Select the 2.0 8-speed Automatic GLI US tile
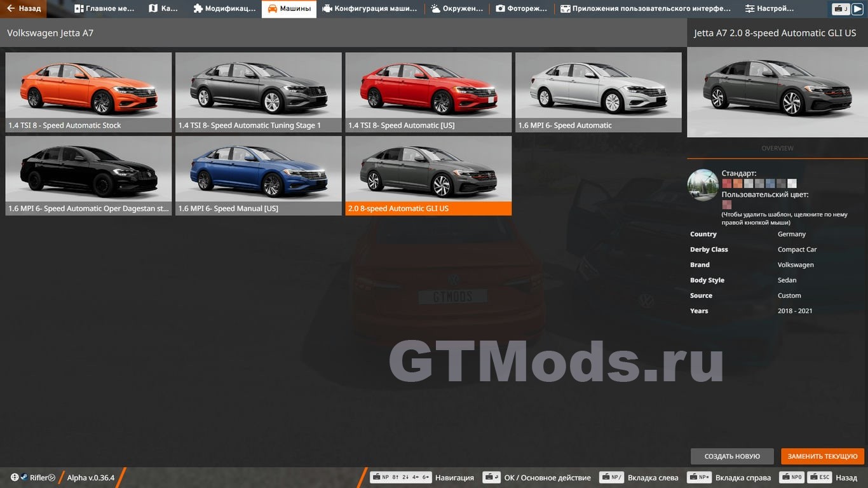The image size is (868, 488). [428, 175]
